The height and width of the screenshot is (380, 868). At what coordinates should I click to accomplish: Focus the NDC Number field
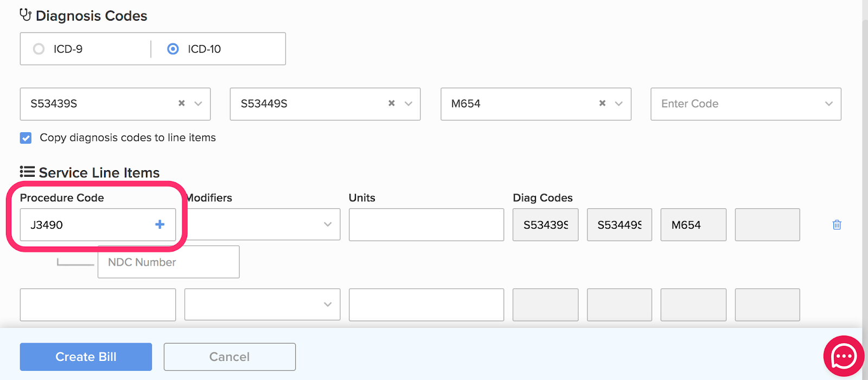pyautogui.click(x=169, y=262)
